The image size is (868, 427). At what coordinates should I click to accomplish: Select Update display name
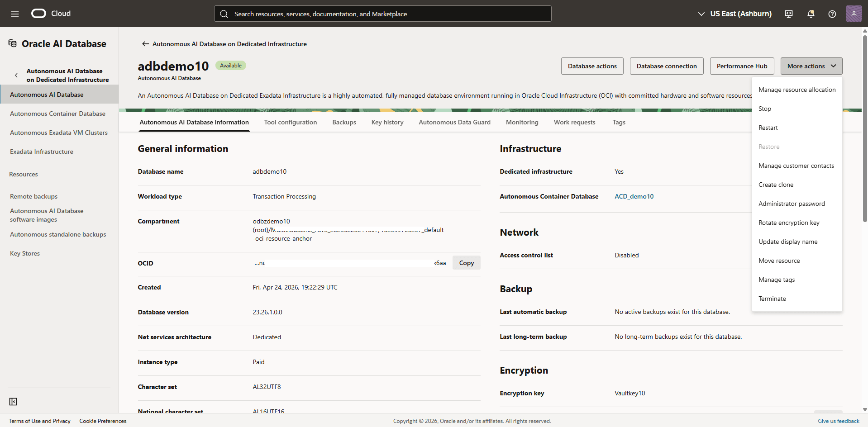(x=797, y=242)
